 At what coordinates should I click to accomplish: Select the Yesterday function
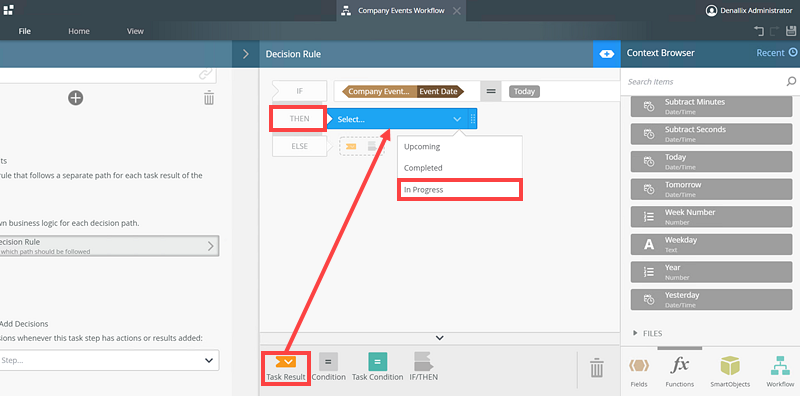click(x=712, y=299)
